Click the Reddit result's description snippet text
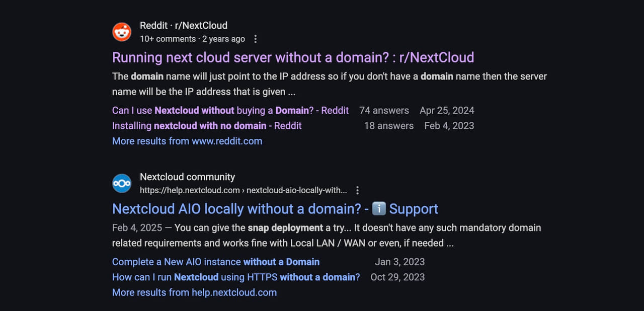Image resolution: width=644 pixels, height=311 pixels. [x=329, y=84]
